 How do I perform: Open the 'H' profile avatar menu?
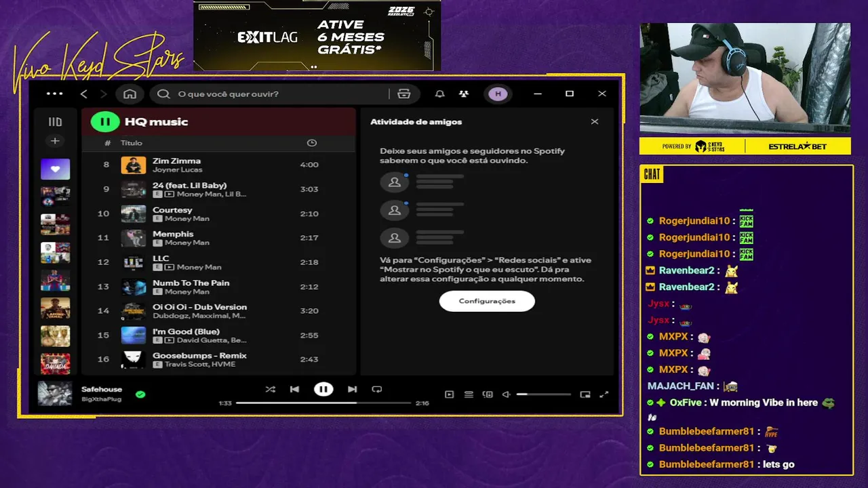498,94
